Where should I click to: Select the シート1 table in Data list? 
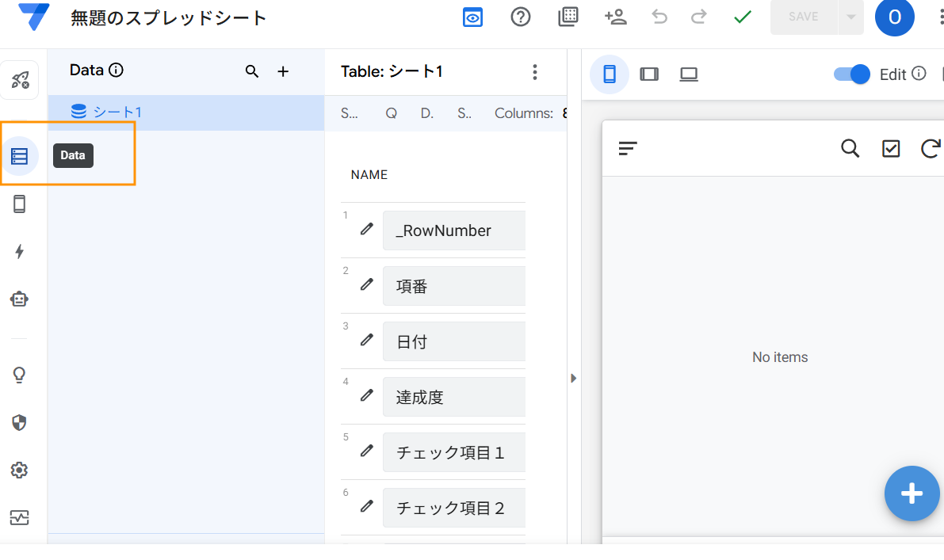pos(117,112)
